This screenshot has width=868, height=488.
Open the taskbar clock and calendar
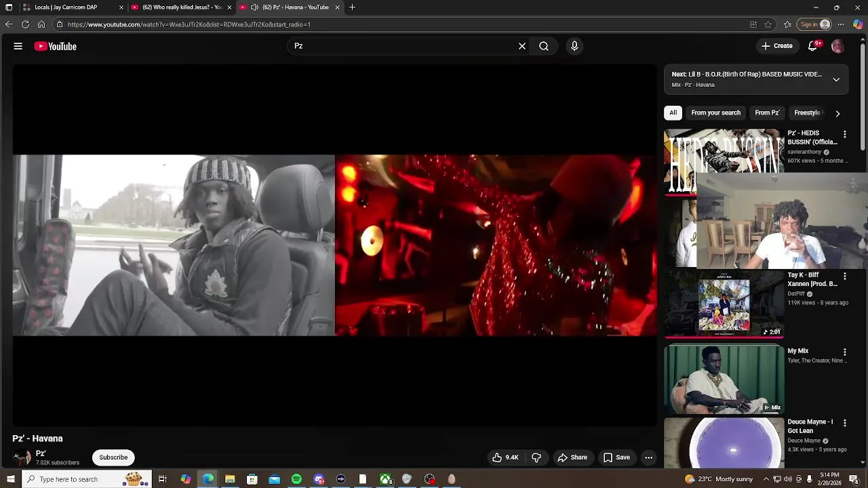point(829,479)
